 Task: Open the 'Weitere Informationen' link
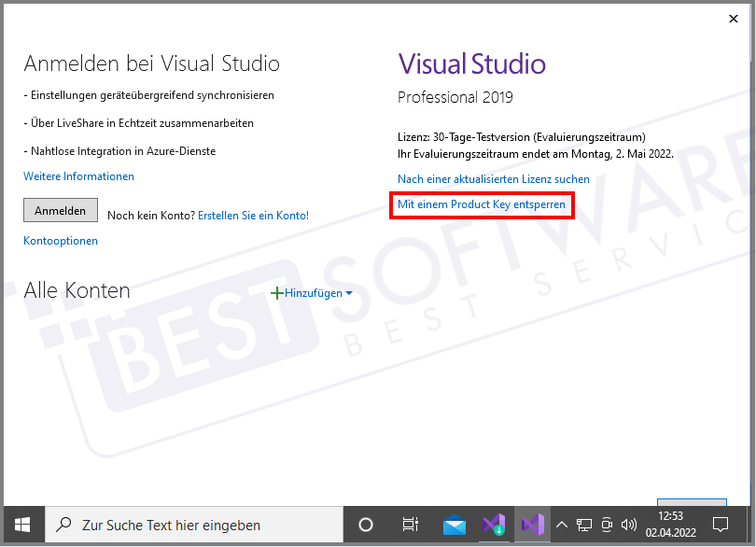pyautogui.click(x=78, y=175)
